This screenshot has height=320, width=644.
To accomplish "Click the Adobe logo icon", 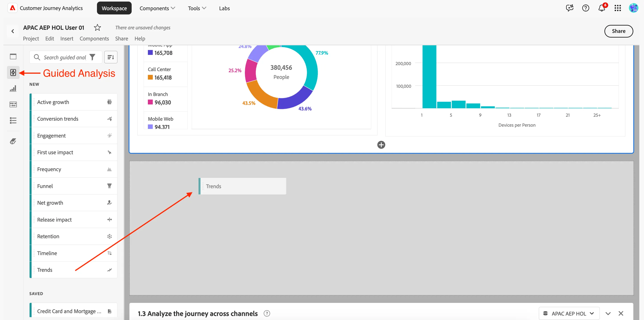I will tap(12, 8).
